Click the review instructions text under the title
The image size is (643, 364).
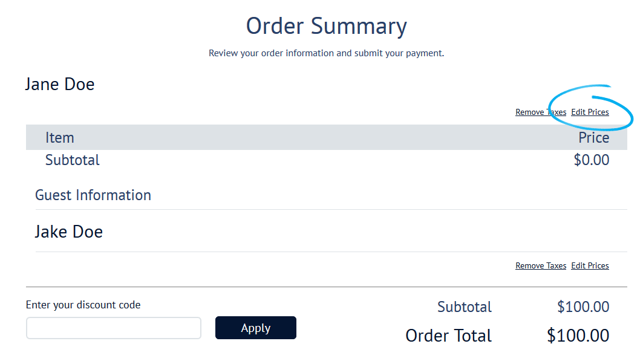[326, 53]
